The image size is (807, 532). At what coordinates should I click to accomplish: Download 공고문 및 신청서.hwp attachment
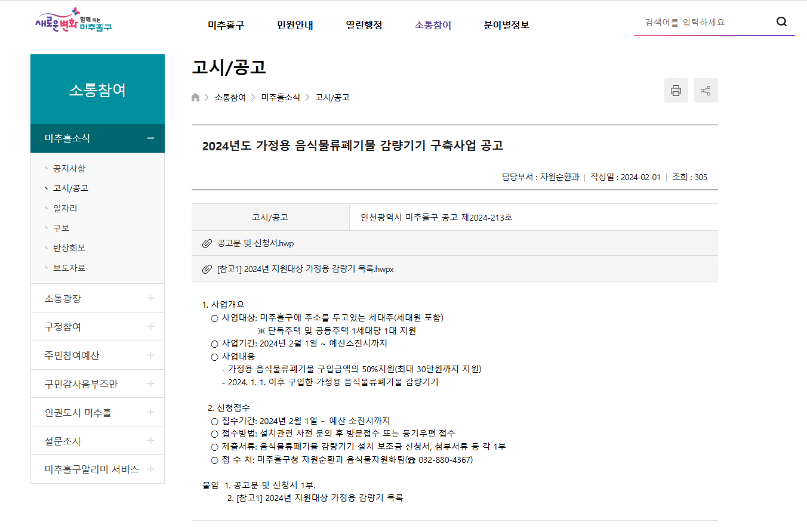point(255,243)
